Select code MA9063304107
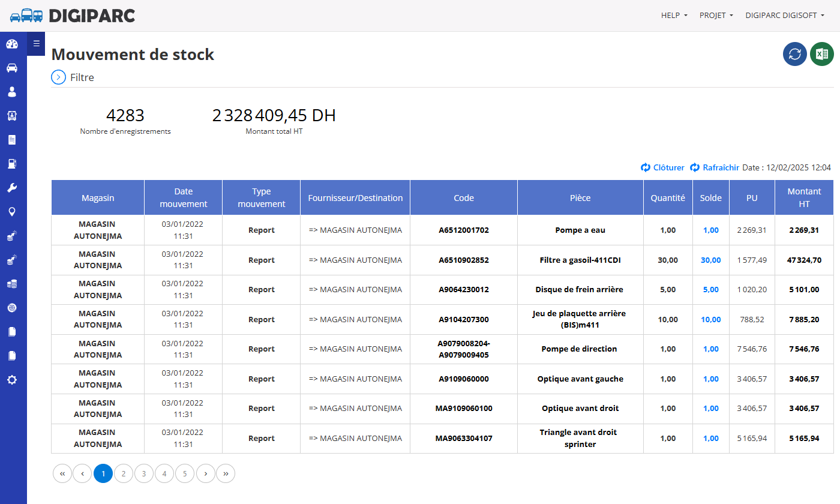This screenshot has height=504, width=840. click(464, 438)
